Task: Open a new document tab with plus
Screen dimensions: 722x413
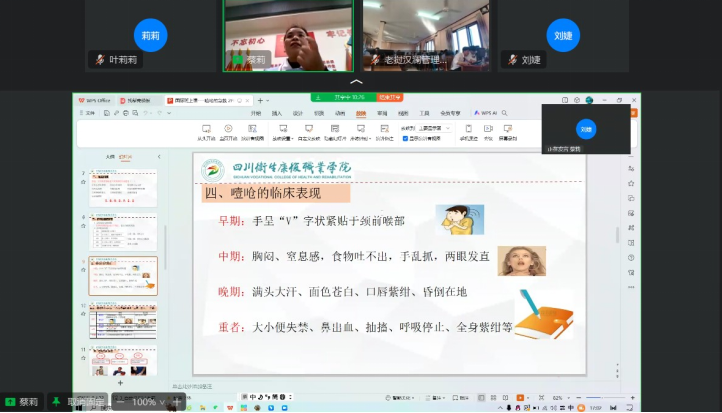Action: (258, 101)
